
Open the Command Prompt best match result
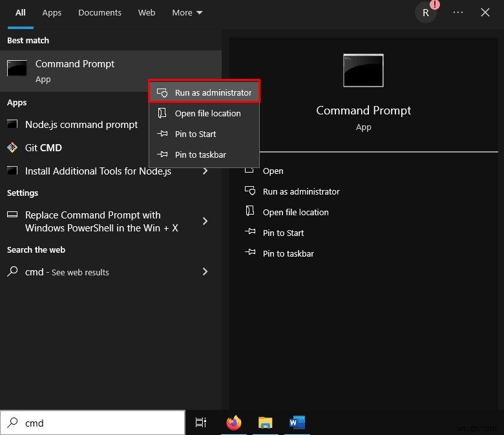[x=110, y=71]
